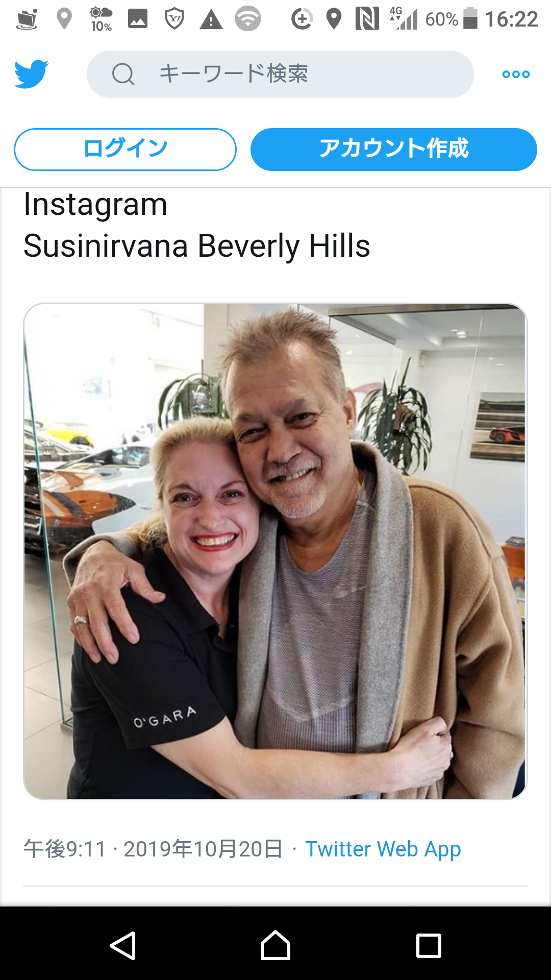Tap the Susinirvana Beverly Hills tweet text
551x980 pixels.
pyautogui.click(x=197, y=246)
